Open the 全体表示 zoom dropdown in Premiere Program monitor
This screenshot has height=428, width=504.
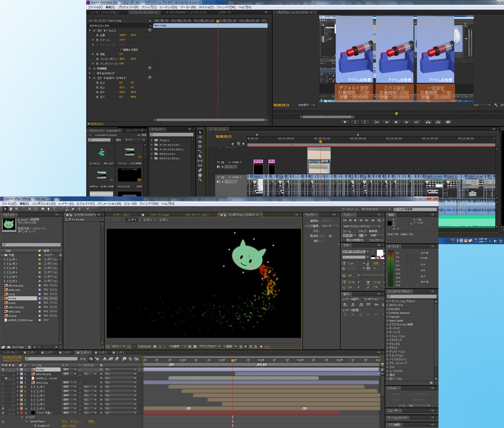[x=306, y=105]
